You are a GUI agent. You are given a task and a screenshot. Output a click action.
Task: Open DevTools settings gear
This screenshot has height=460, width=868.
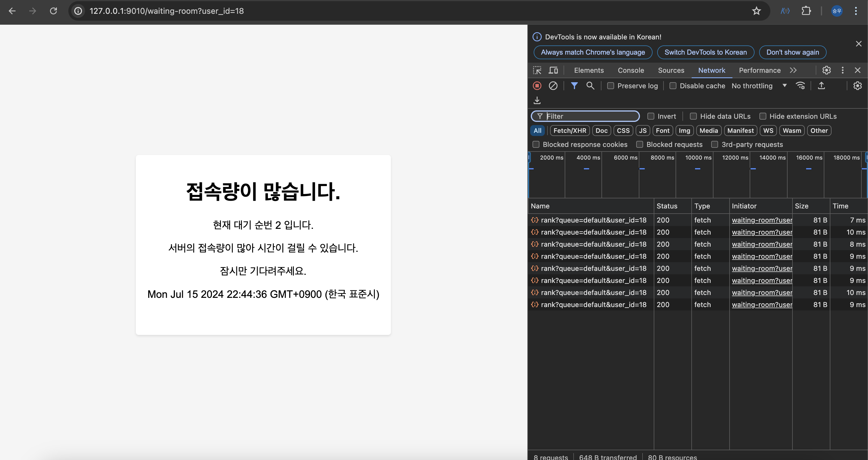(x=826, y=70)
